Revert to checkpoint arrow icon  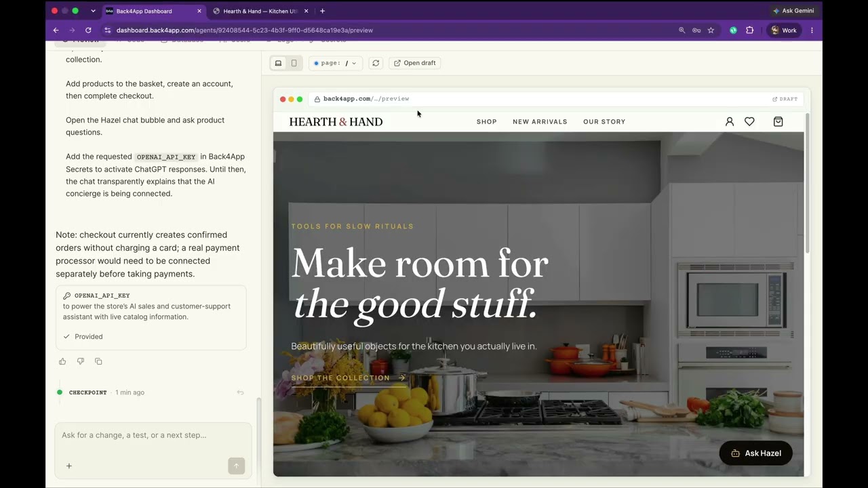click(x=240, y=392)
